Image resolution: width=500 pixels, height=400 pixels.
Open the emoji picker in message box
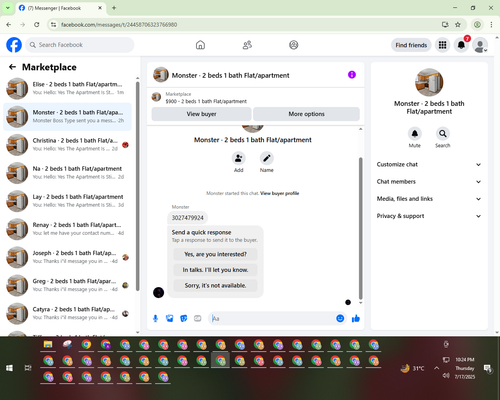pyautogui.click(x=340, y=319)
